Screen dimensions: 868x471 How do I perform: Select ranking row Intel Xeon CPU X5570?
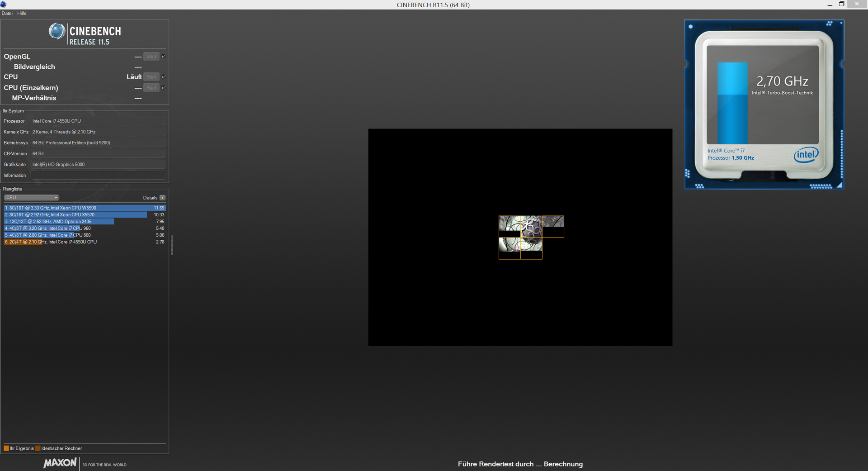pyautogui.click(x=85, y=215)
